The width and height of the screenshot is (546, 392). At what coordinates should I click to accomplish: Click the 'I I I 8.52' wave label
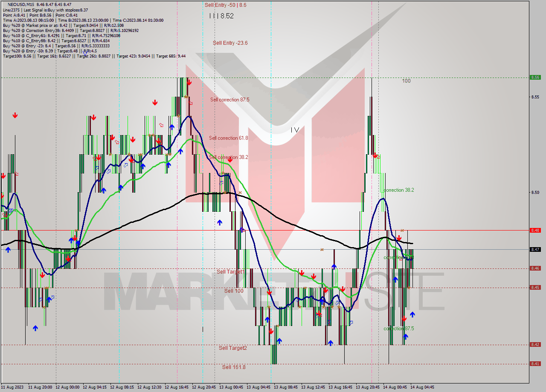coord(221,16)
